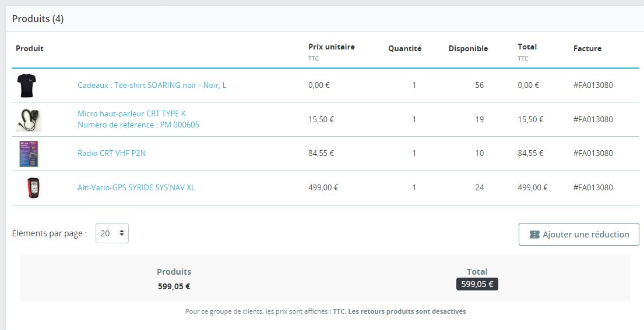Click the Produits (4) panel heading

click(38, 19)
